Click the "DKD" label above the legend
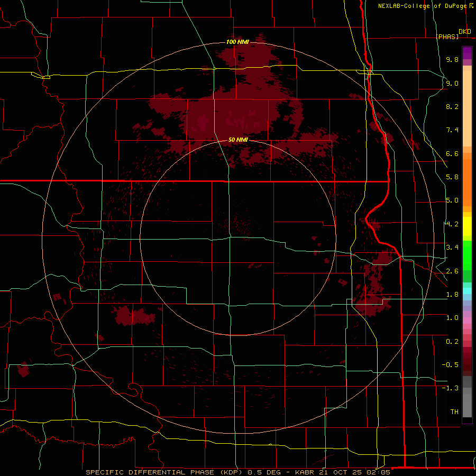This screenshot has width=476, height=476. (x=465, y=32)
